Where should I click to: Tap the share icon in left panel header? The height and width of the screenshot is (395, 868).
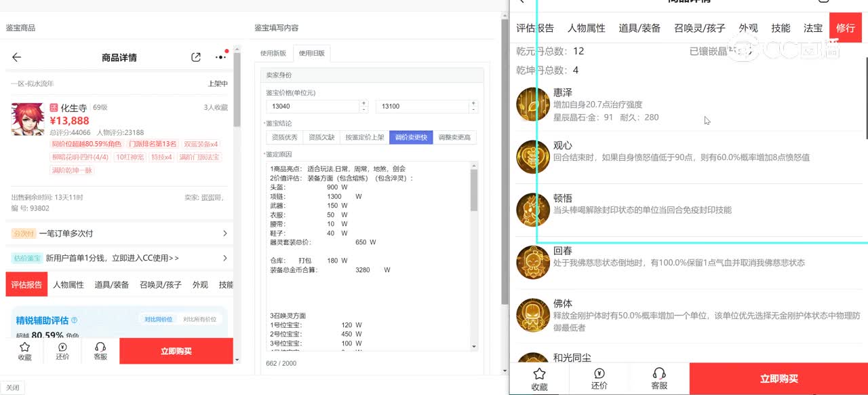point(196,58)
